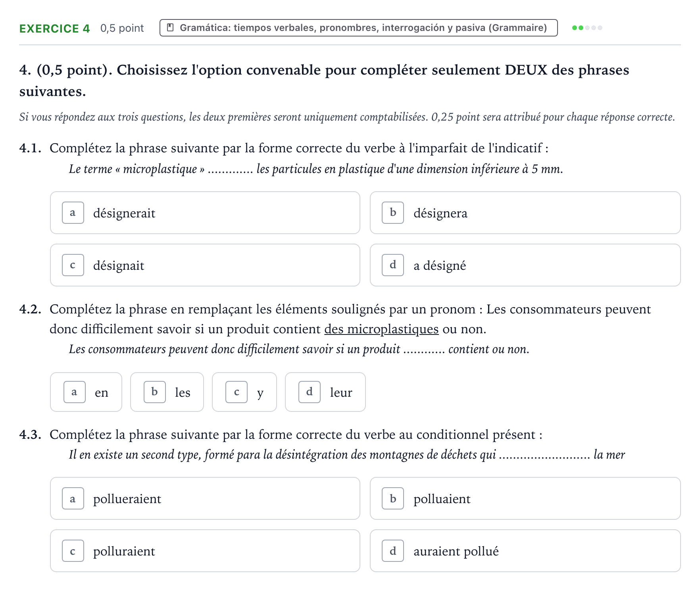Click the 'EXERCICE 4' heading

point(55,29)
